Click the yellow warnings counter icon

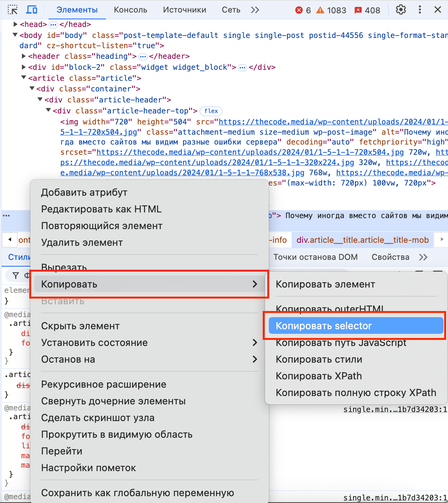coord(320,10)
